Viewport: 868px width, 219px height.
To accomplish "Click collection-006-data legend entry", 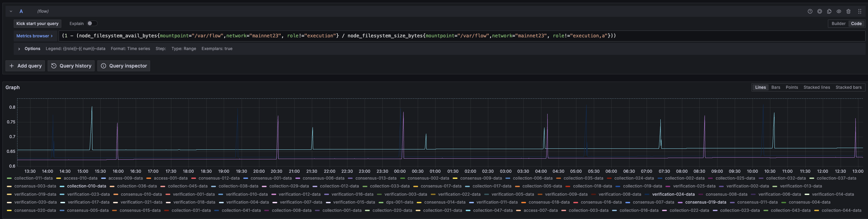I will 533,178.
